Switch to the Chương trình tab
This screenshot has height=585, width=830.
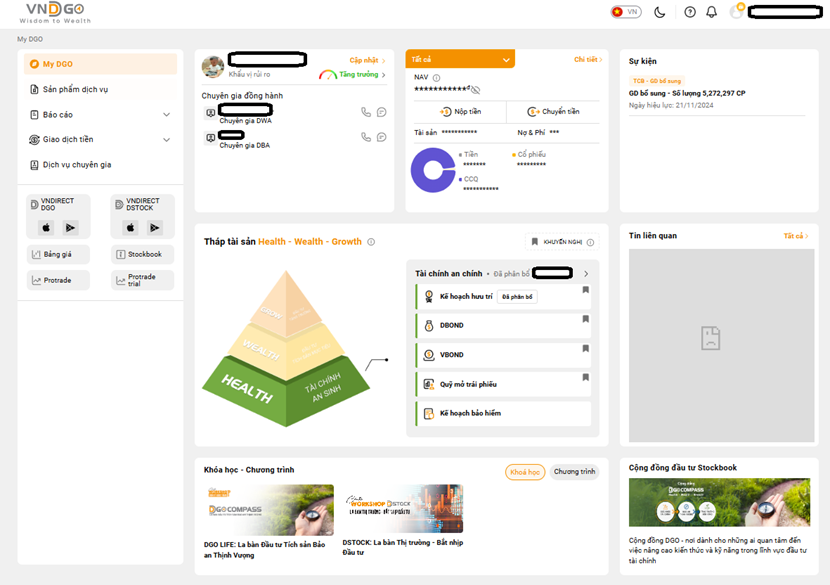pos(574,472)
